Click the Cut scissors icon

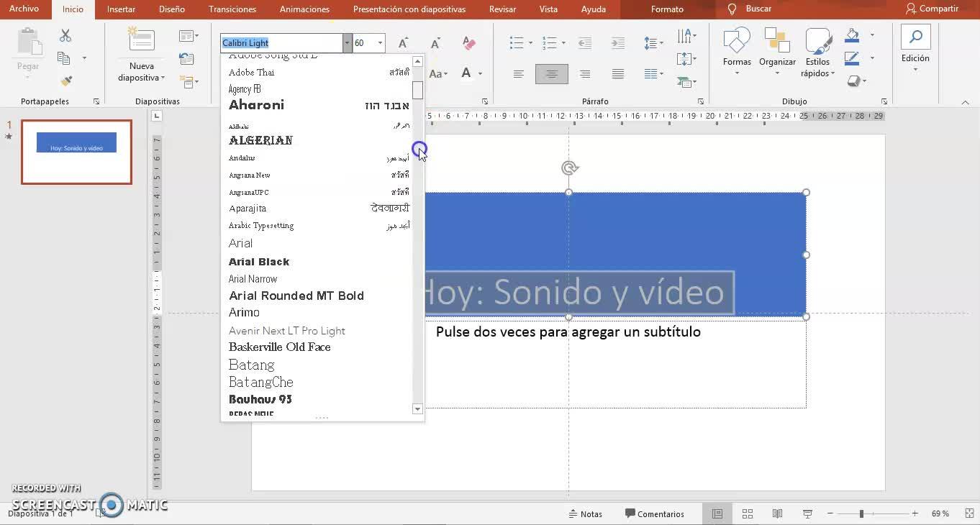pos(65,36)
